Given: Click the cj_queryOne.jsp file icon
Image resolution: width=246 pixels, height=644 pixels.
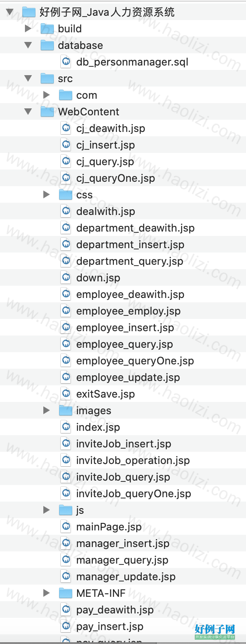Looking at the screenshot, I should [66, 178].
